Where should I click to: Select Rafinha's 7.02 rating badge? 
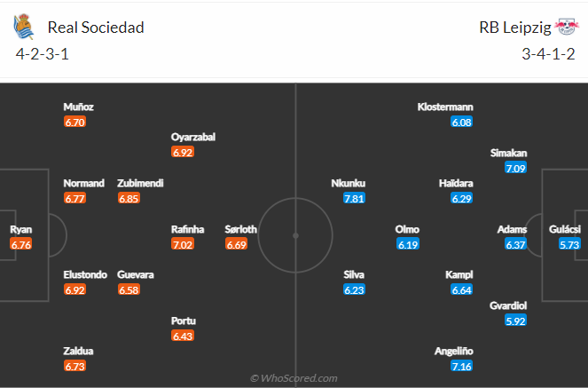tap(183, 244)
